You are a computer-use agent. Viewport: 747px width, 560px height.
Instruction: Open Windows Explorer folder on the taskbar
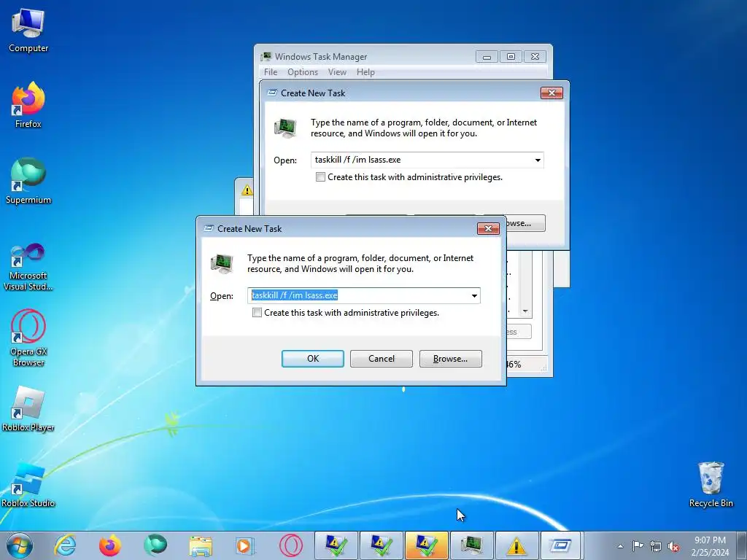[x=201, y=545]
